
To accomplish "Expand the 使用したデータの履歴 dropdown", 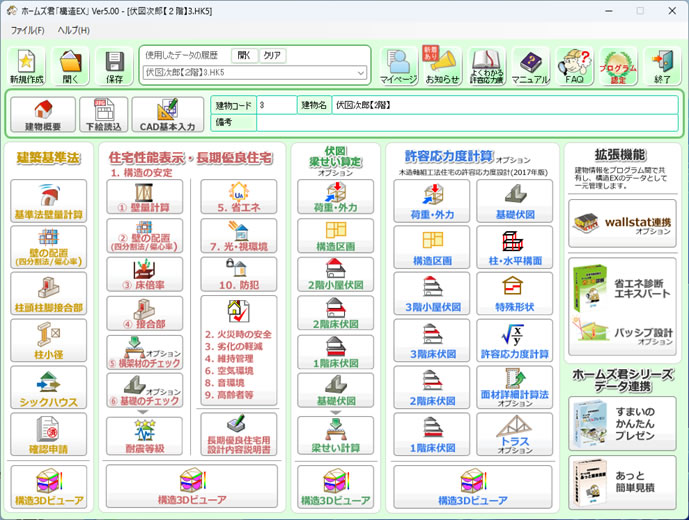I will coord(361,72).
